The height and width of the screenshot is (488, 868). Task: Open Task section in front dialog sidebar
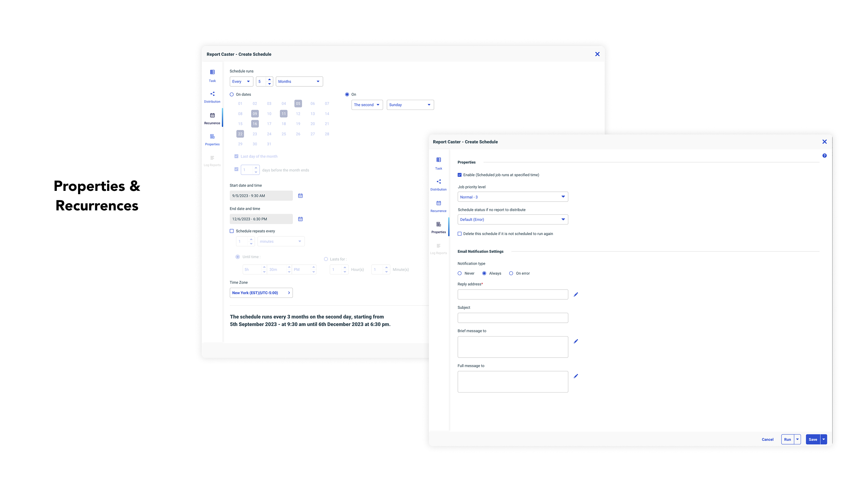click(438, 163)
